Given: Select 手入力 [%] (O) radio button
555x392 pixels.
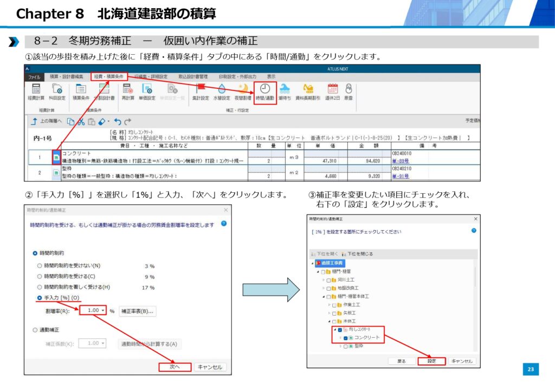Looking at the screenshot, I should [x=39, y=298].
